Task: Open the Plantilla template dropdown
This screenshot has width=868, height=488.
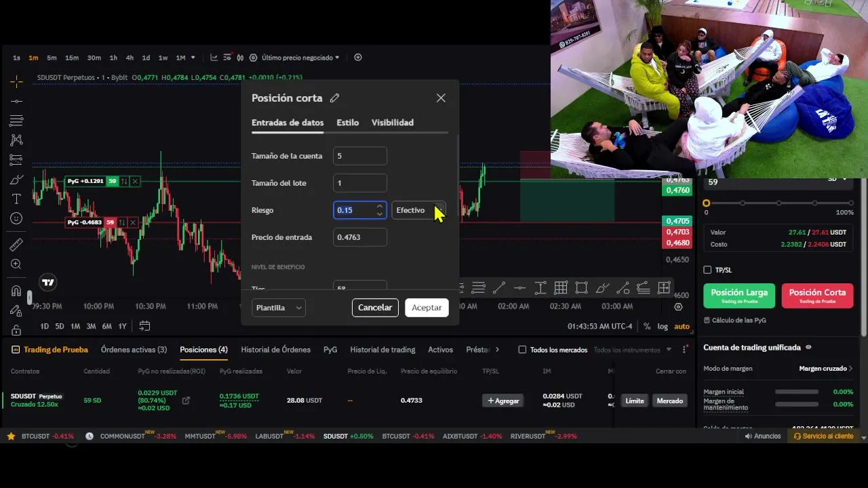Action: (279, 308)
